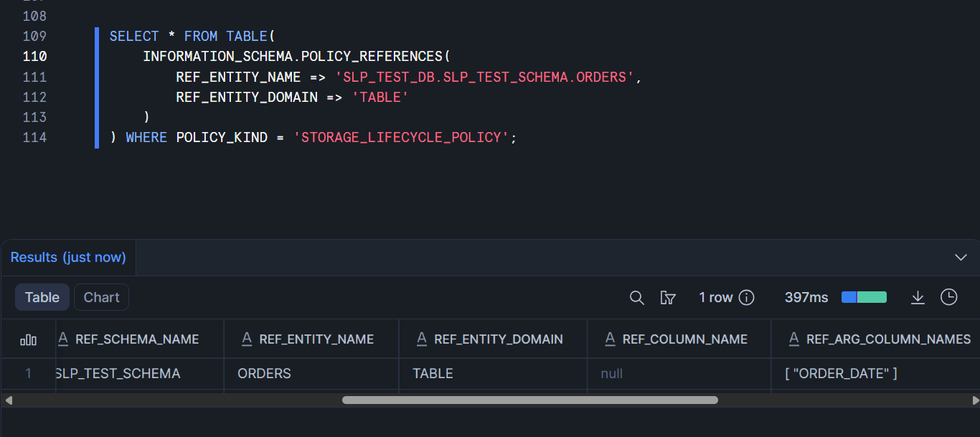Click the column statistics bar-chart icon
This screenshot has width=980, height=437.
point(29,339)
